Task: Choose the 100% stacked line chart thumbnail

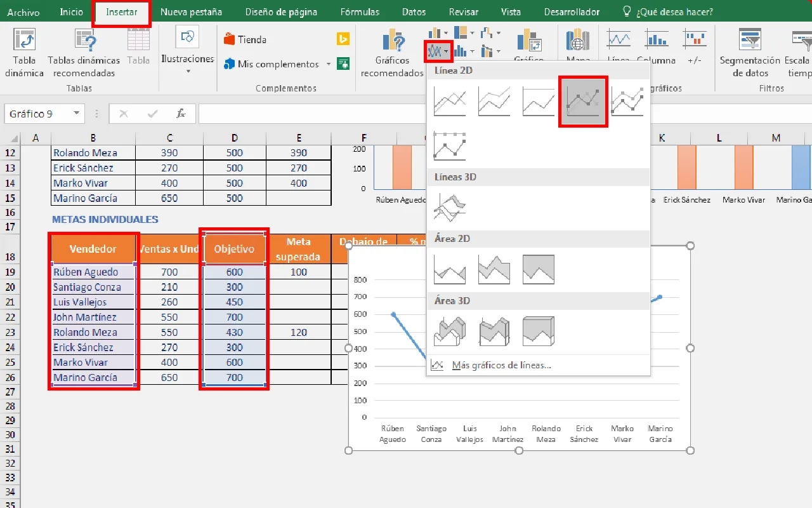Action: pyautogui.click(x=539, y=102)
